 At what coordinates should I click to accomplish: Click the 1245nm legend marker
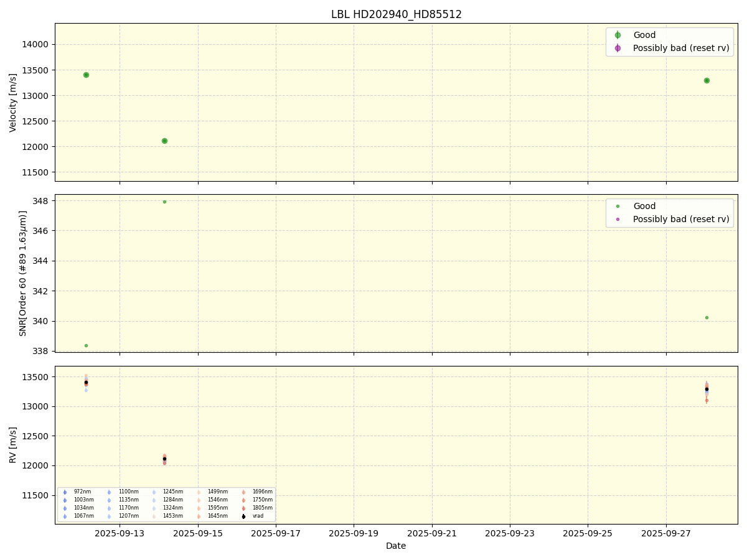coord(154,492)
